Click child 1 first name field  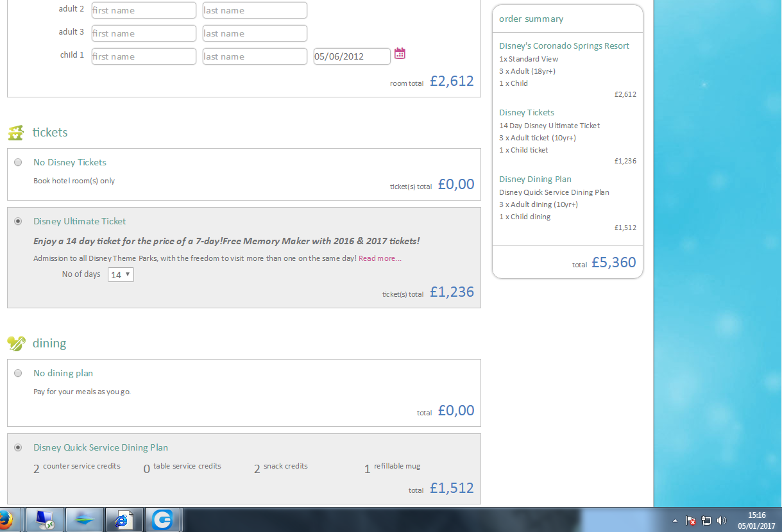pos(144,56)
